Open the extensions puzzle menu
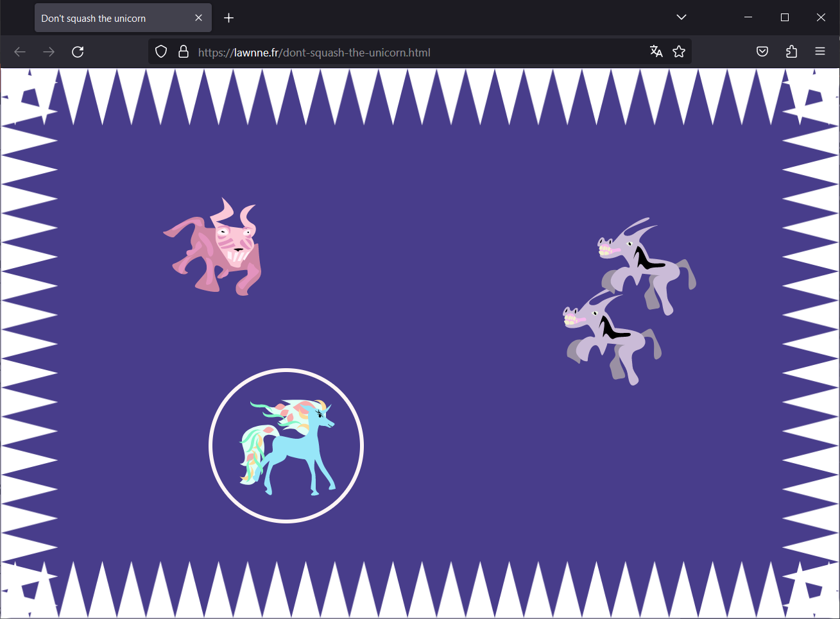This screenshot has width=840, height=619. [791, 52]
